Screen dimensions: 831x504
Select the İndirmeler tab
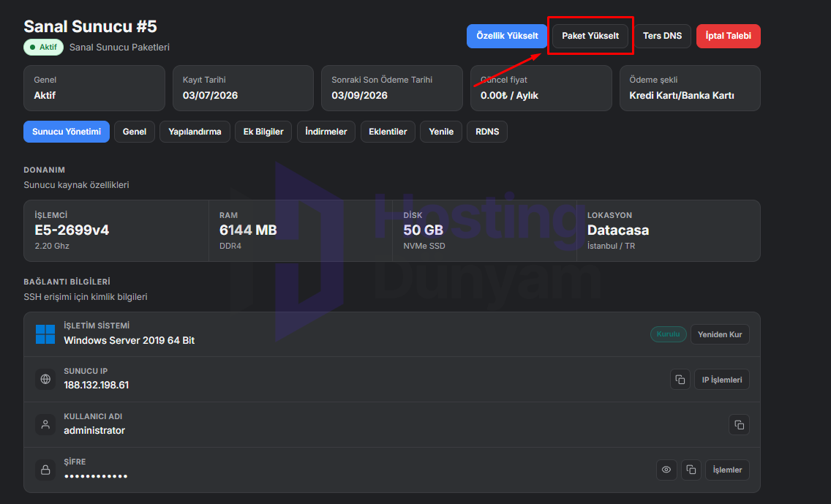[326, 132]
